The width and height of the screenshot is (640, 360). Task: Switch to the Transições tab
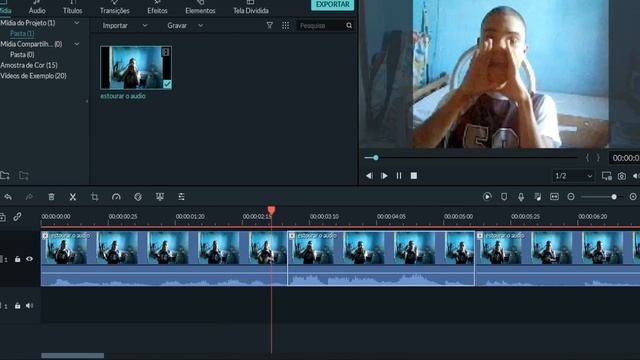[115, 7]
